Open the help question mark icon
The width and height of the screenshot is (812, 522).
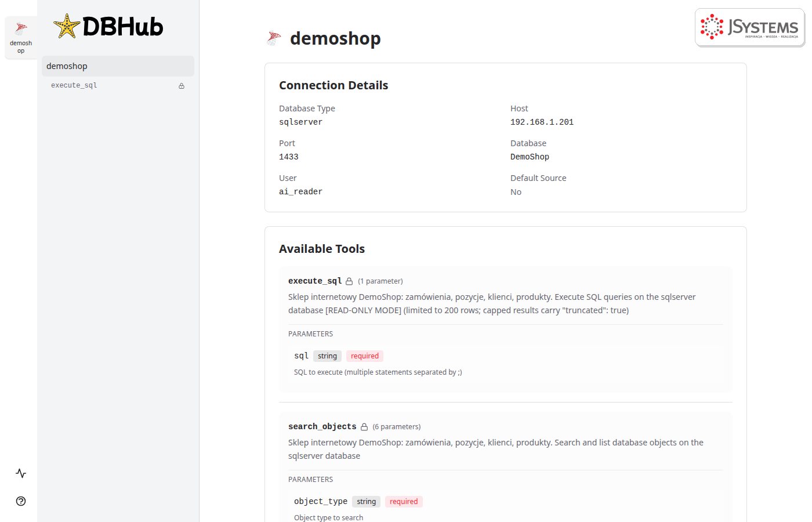tap(21, 501)
